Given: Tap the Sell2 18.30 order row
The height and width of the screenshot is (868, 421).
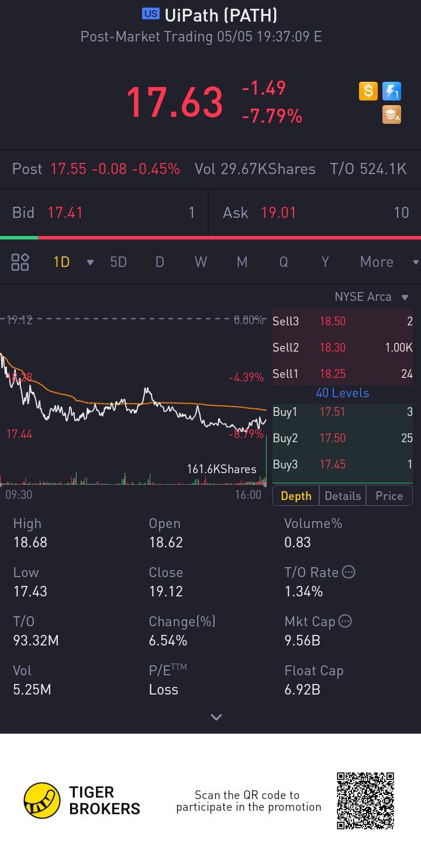Looking at the screenshot, I should tap(343, 348).
